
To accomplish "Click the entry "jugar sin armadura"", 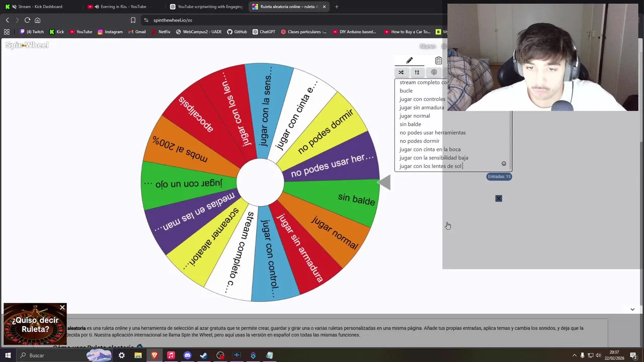I will click(x=422, y=108).
